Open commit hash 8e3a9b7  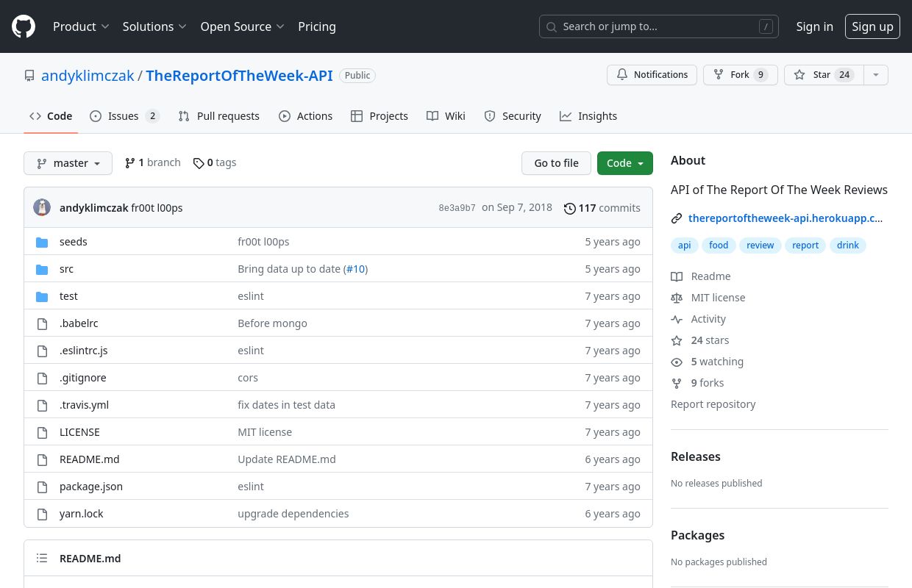[x=457, y=208]
